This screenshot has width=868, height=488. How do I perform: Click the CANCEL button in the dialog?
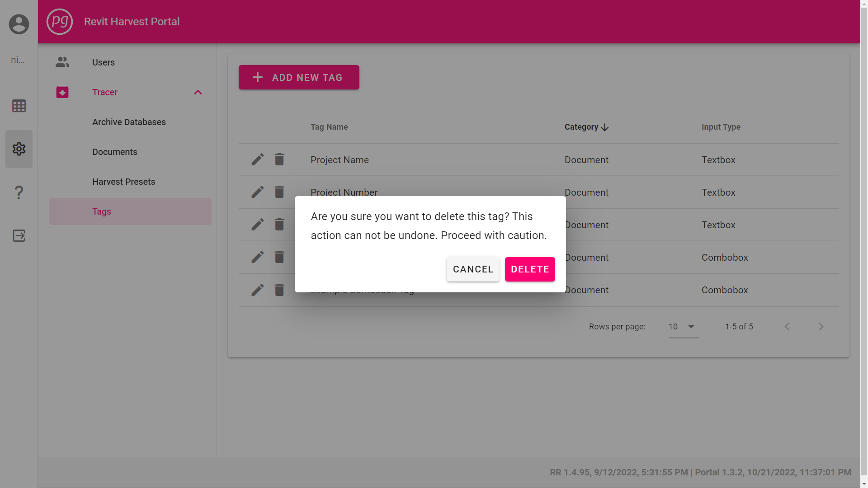472,269
